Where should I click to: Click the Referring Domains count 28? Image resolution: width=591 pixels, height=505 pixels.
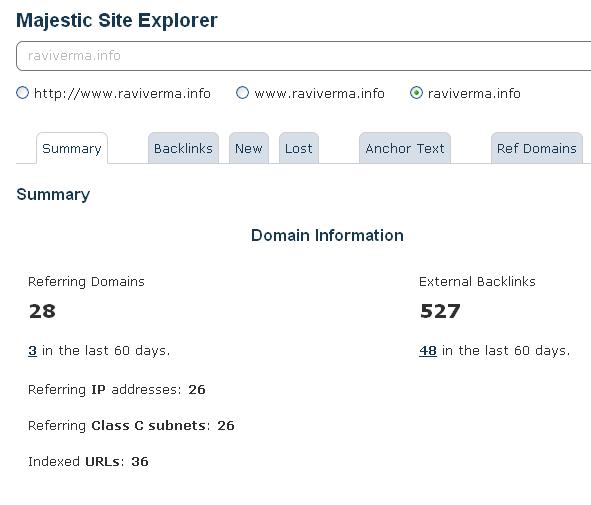42,311
